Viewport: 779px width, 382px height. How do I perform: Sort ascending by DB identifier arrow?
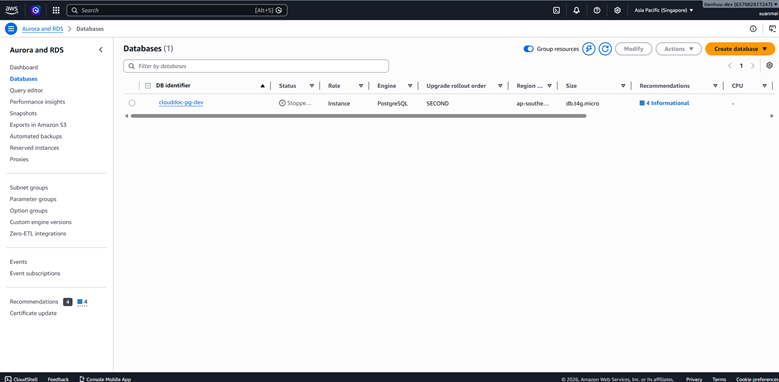262,86
